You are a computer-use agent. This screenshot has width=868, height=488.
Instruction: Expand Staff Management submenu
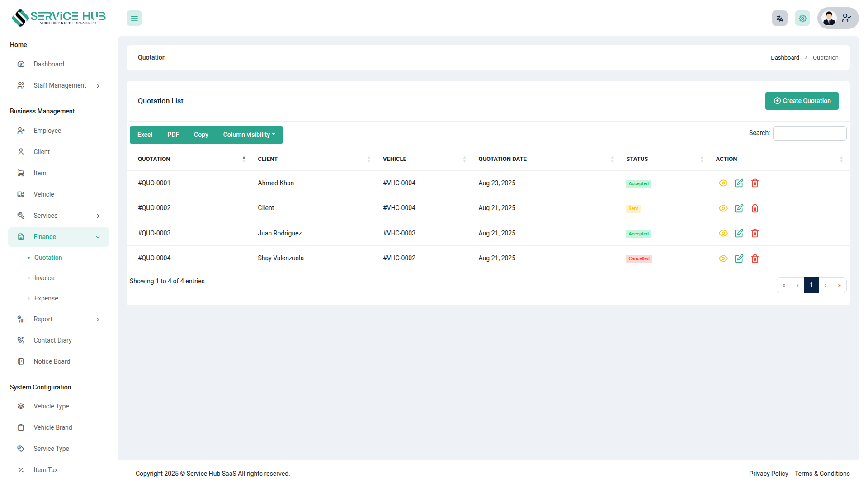coord(59,85)
